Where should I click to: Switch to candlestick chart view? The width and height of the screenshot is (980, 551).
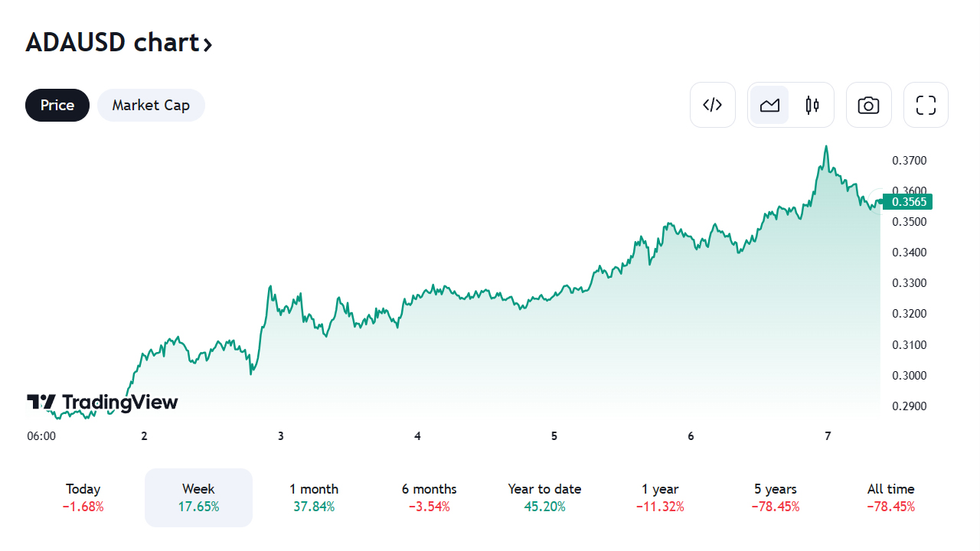[812, 105]
